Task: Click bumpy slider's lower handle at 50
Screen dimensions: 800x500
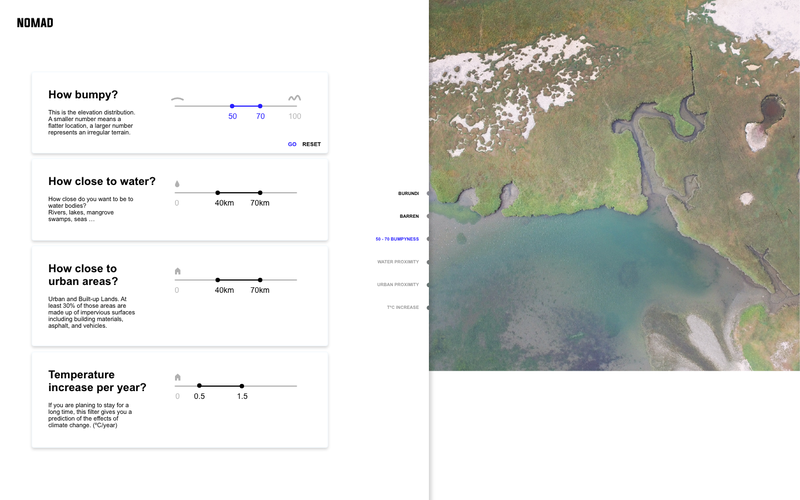Action: click(232, 106)
